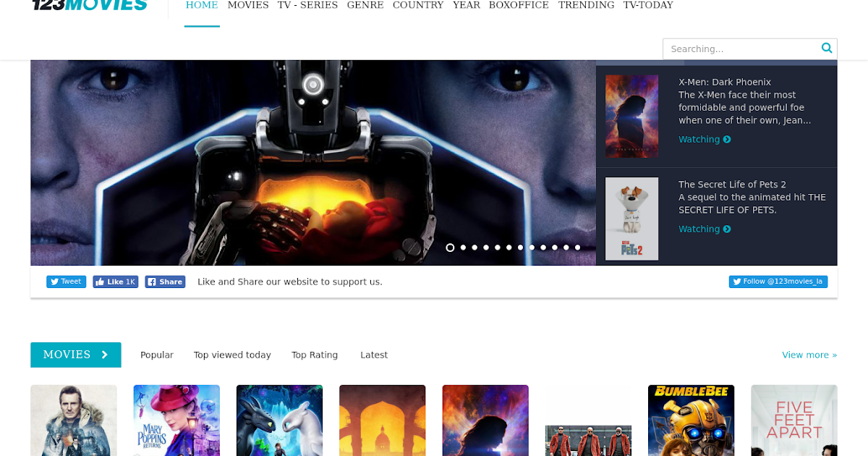Select the fifth slide indicator dot
This screenshot has height=456, width=868.
point(496,248)
